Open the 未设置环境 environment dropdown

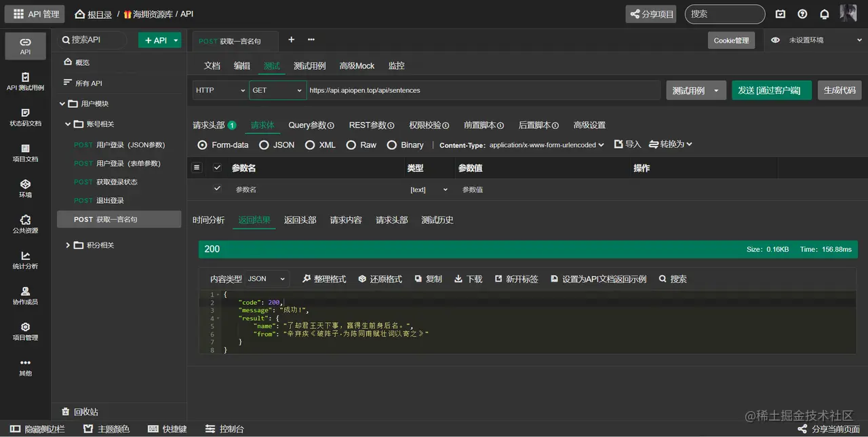coord(825,40)
